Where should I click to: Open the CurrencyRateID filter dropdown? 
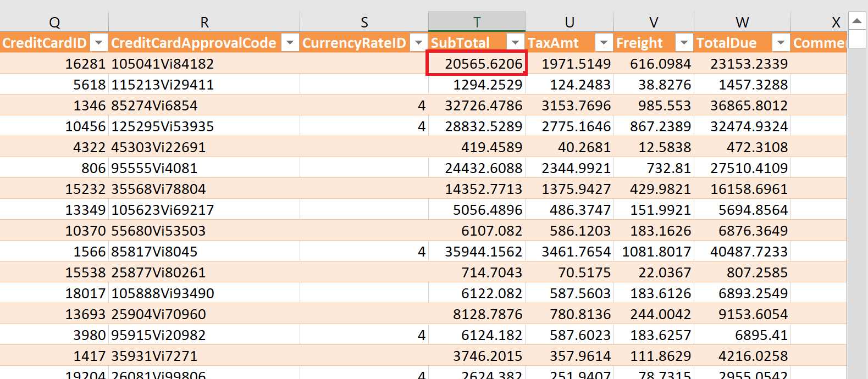(419, 42)
